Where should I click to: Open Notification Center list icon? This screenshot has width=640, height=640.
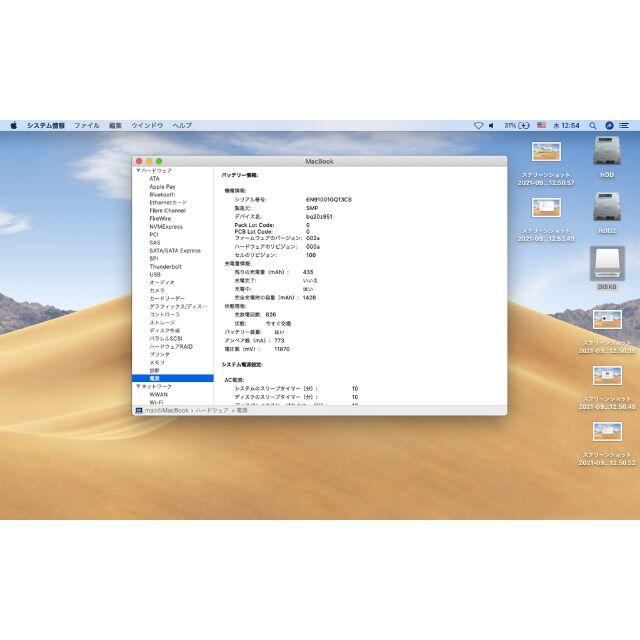[624, 126]
